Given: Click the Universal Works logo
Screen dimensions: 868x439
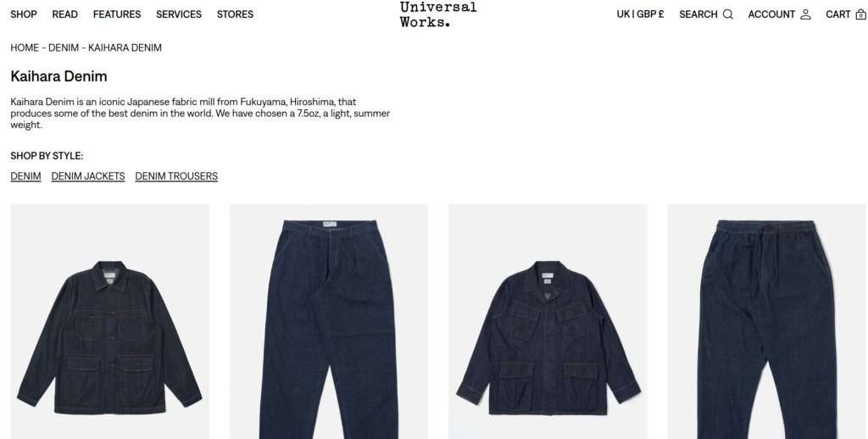Looking at the screenshot, I should (438, 14).
